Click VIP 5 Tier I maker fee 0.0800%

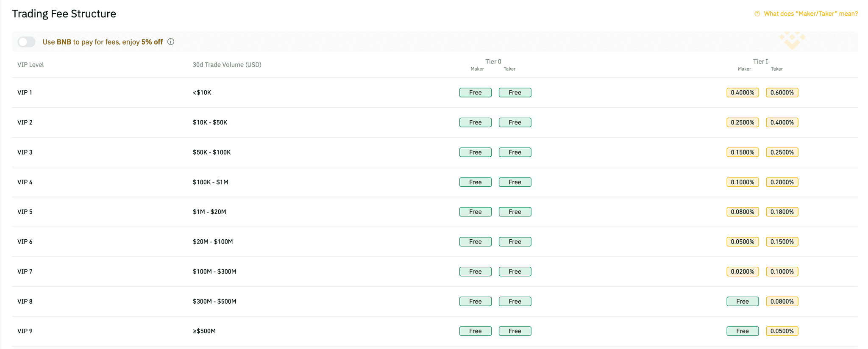tap(743, 212)
